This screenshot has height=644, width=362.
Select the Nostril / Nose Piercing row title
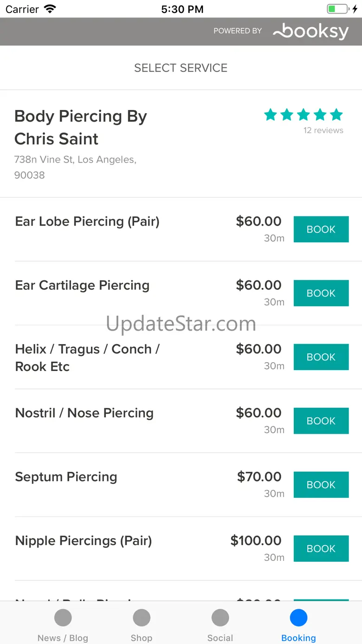(x=84, y=413)
